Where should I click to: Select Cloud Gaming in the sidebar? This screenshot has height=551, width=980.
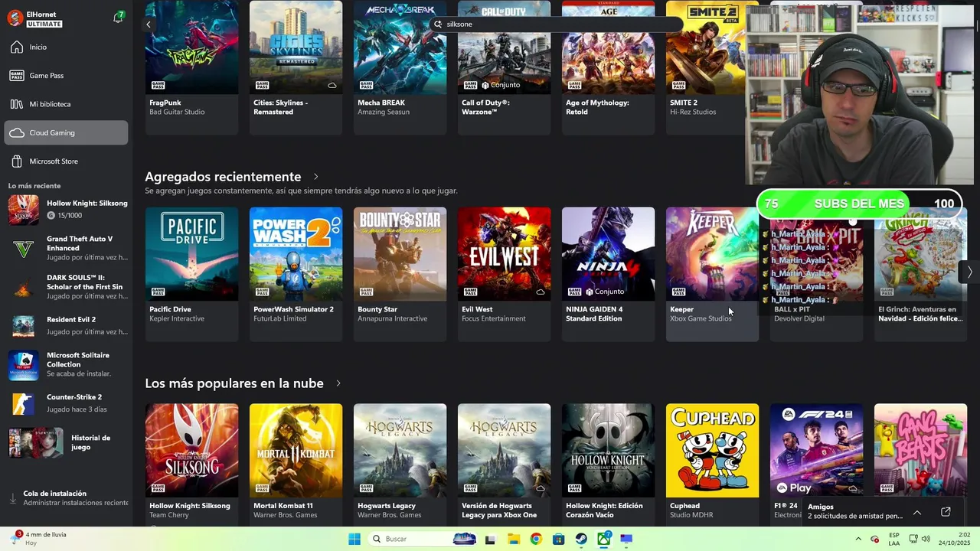point(66,132)
